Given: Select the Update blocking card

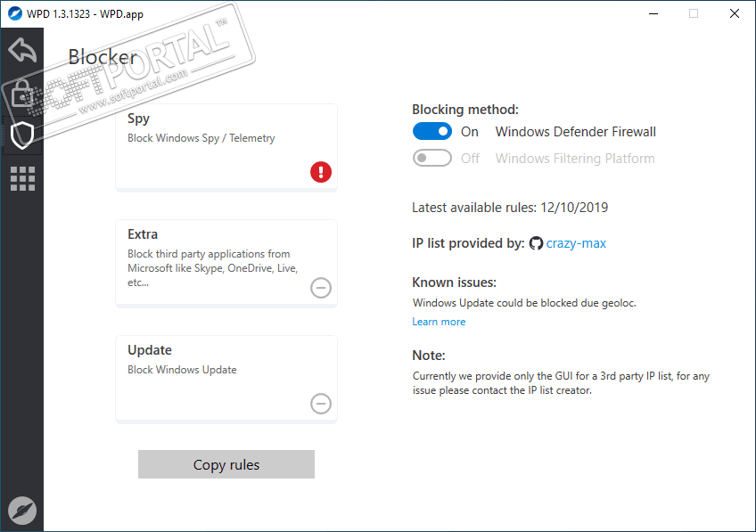Looking at the screenshot, I should (x=226, y=379).
